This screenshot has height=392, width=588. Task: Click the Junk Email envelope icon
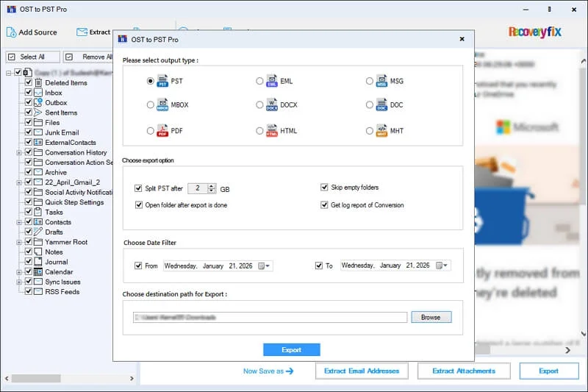point(38,132)
